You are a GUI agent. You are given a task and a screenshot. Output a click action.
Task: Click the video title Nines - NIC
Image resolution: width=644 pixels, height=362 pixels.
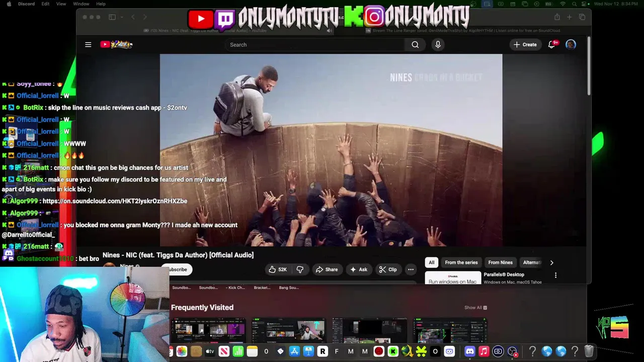[x=178, y=255]
